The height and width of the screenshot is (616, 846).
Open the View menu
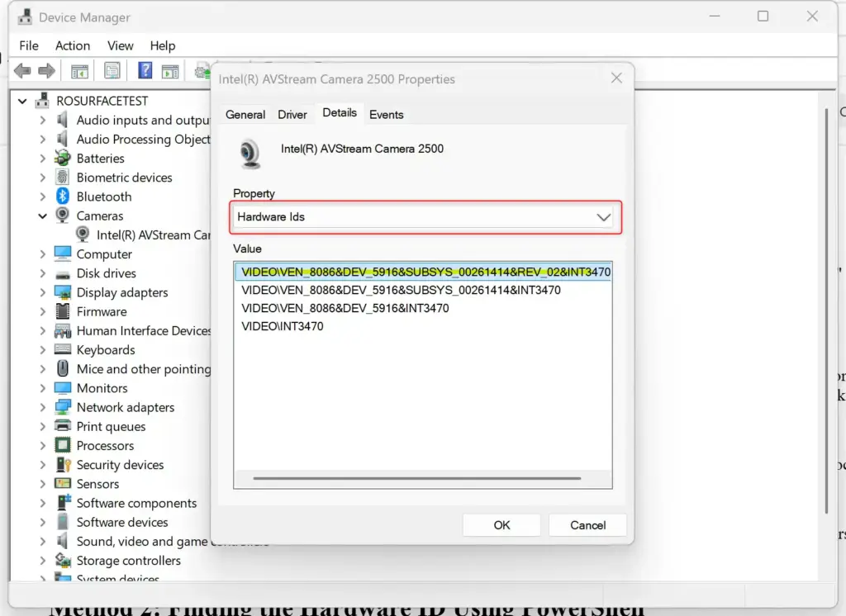pos(120,46)
